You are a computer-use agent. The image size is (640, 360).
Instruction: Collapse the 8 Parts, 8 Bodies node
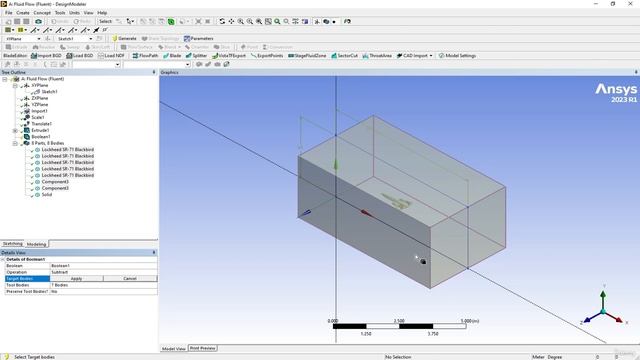click(x=15, y=143)
